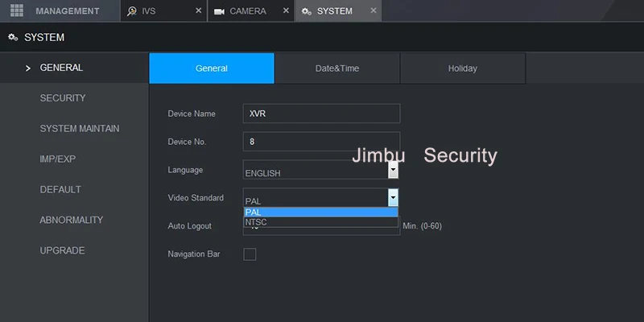Select GENERAL in the sidebar
Image resolution: width=644 pixels, height=322 pixels.
(74, 68)
